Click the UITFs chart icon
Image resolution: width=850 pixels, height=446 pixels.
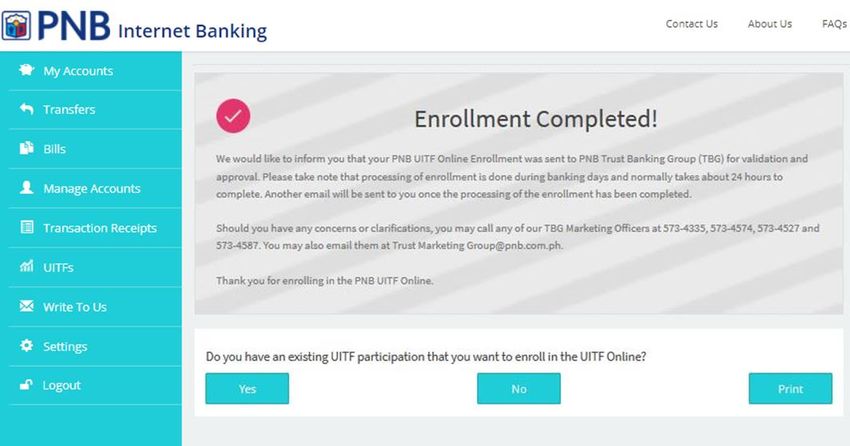(27, 266)
